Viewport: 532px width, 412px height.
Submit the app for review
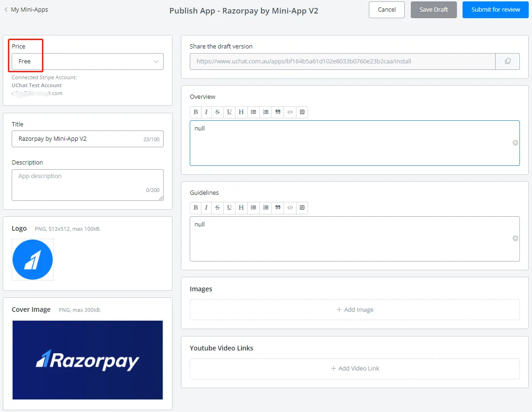[x=495, y=9]
